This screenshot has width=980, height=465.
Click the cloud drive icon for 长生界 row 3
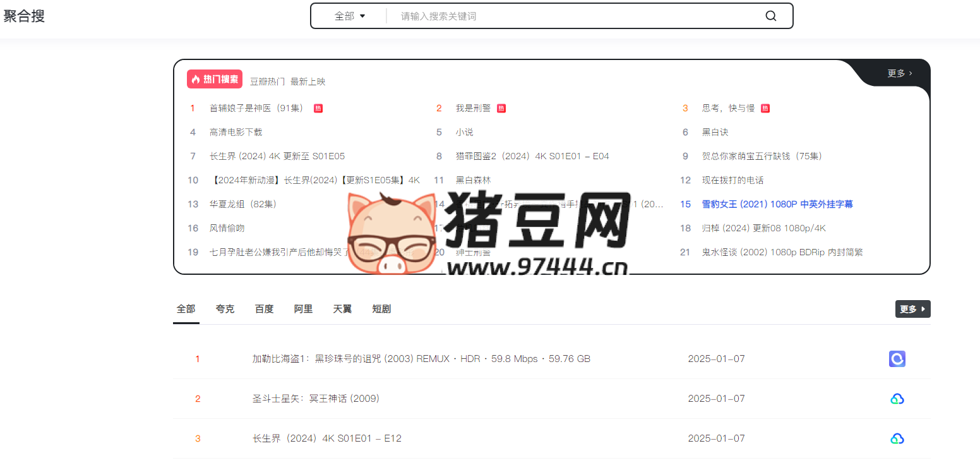click(897, 438)
